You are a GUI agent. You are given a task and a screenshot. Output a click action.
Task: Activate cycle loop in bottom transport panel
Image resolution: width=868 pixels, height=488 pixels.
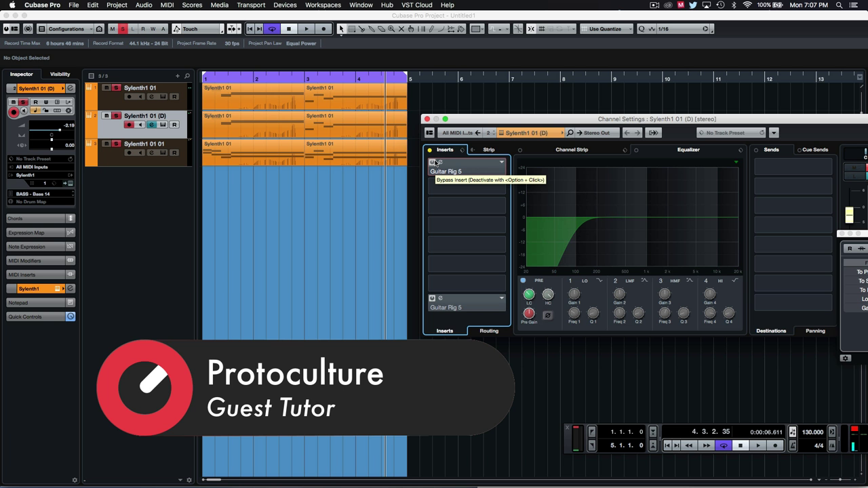click(x=724, y=445)
